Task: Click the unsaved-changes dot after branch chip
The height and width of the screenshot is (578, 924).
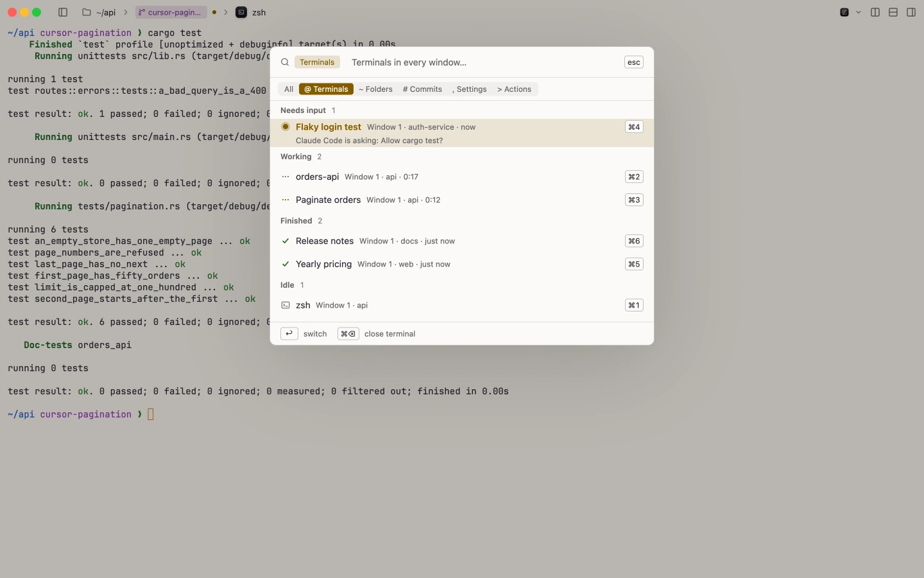Action: [214, 12]
